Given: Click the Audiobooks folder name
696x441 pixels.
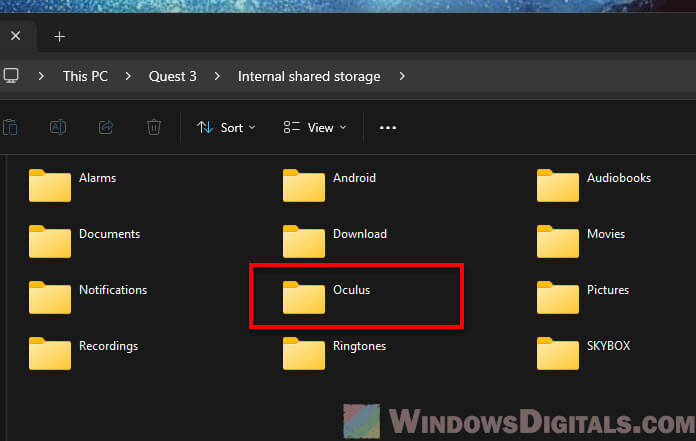Looking at the screenshot, I should point(619,178).
